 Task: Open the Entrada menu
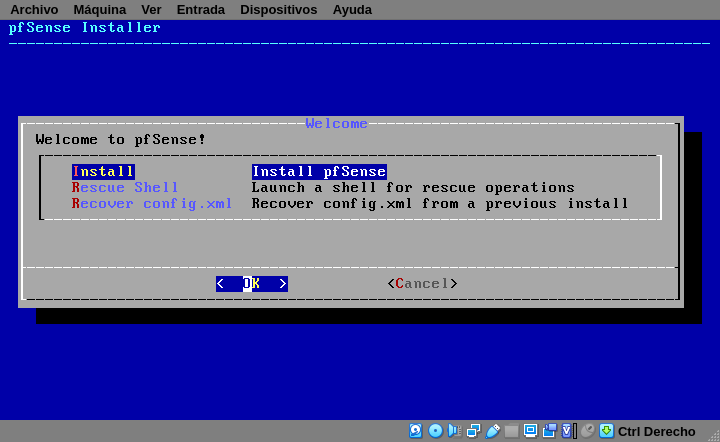pos(201,10)
